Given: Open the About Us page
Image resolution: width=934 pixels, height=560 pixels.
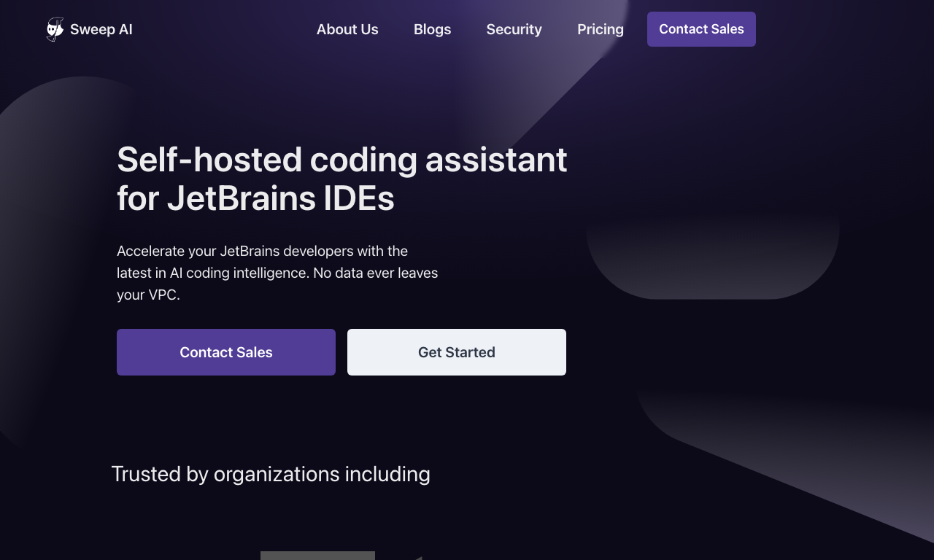Looking at the screenshot, I should click(347, 29).
